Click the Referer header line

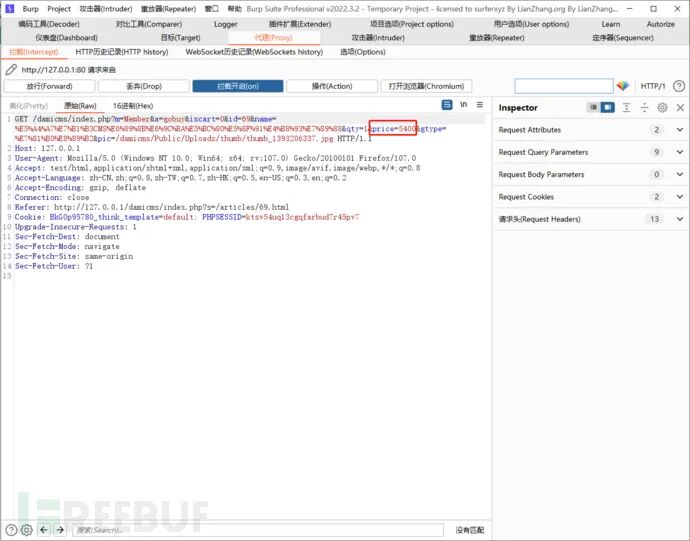(152, 207)
